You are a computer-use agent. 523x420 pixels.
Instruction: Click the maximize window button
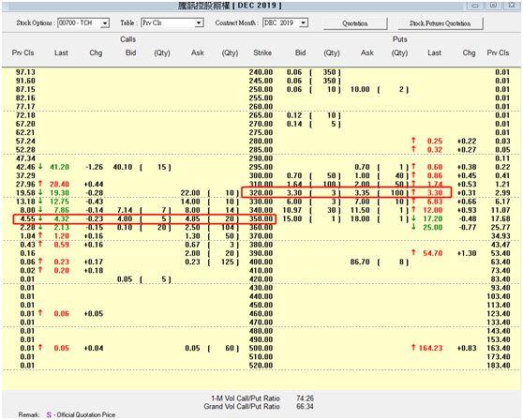pos(493,5)
